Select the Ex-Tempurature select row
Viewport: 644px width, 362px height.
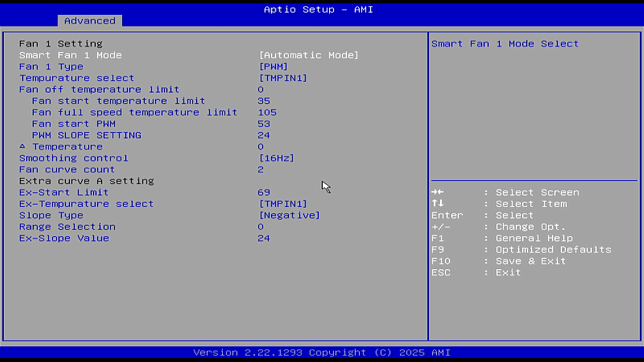coord(87,204)
